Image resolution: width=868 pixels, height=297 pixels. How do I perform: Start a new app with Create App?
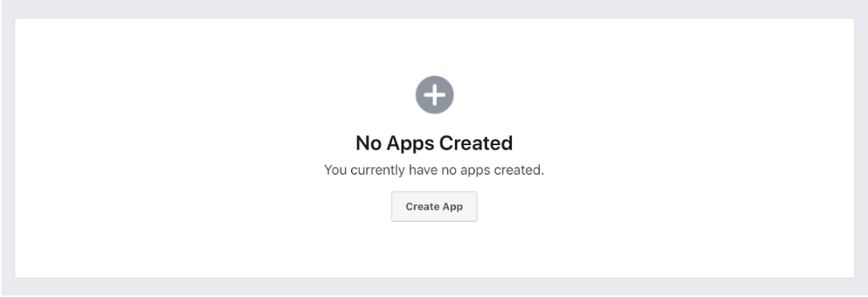[434, 207]
